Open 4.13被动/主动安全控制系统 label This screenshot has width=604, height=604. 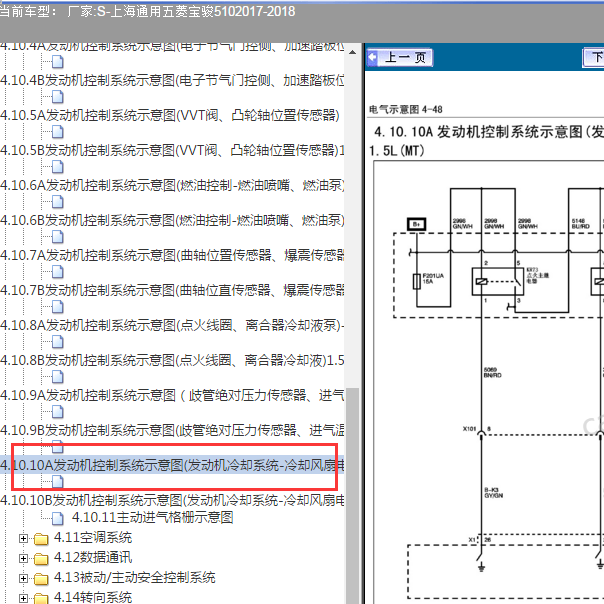point(134,578)
